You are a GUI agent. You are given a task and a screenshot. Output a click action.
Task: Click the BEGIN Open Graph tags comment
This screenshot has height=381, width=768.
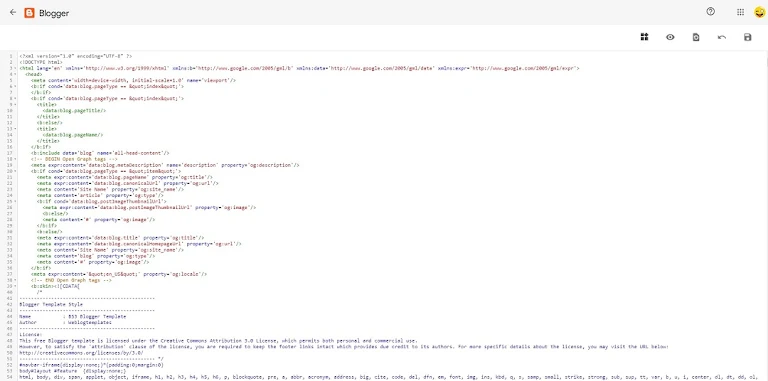74,159
